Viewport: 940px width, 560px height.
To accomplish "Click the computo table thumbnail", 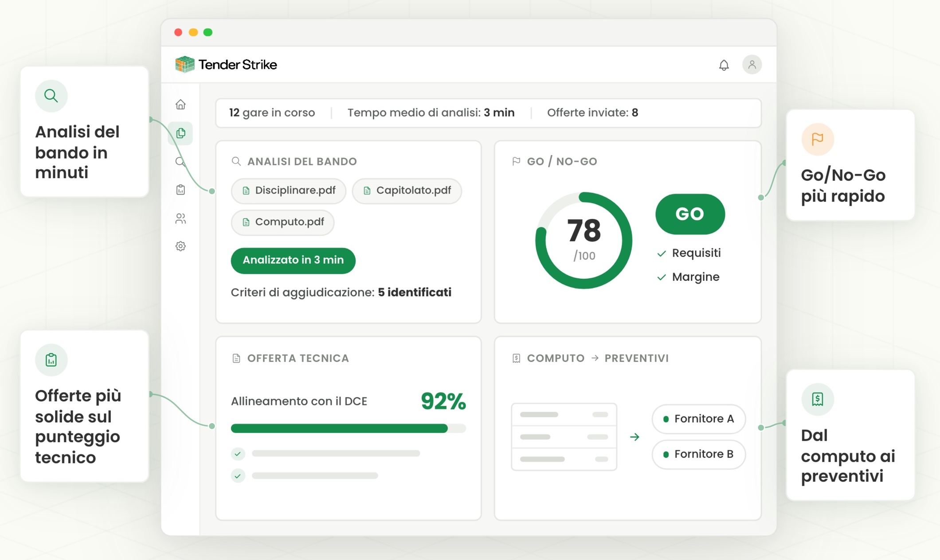I will (564, 437).
